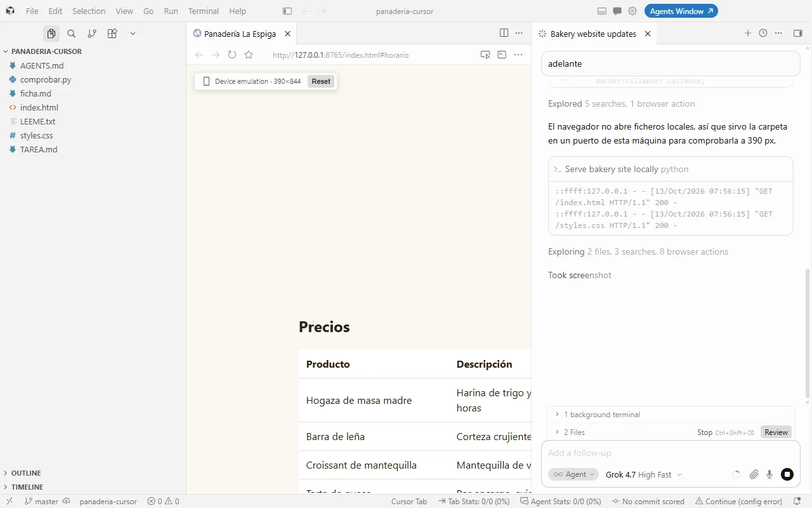Toggle the panel layout icon in title bar
Image resolution: width=812 pixels, height=508 pixels.
coord(602,11)
